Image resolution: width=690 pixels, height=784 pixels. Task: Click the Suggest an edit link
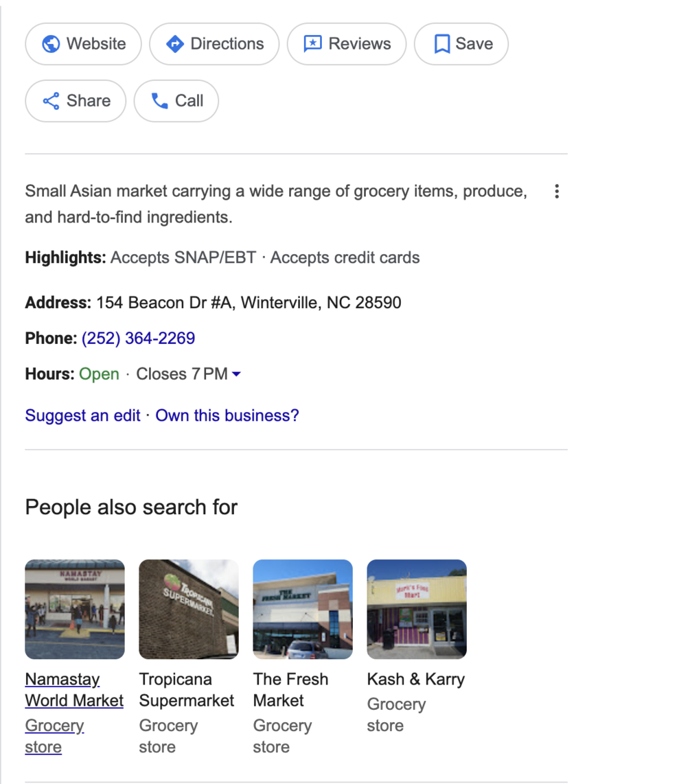pos(82,415)
